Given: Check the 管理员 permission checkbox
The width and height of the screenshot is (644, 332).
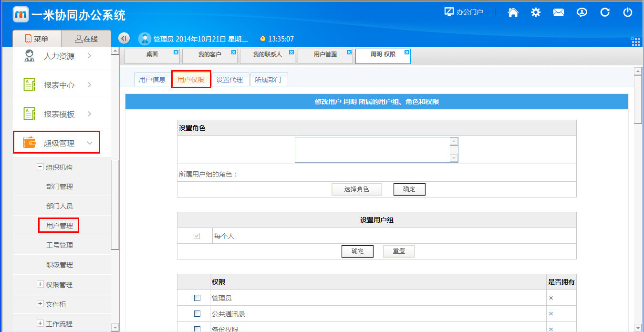Looking at the screenshot, I should tap(197, 298).
